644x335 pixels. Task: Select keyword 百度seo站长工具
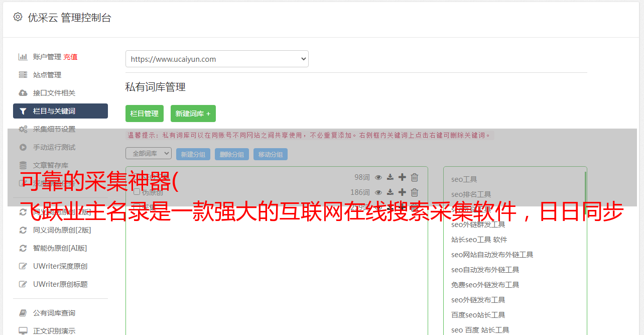(x=478, y=315)
